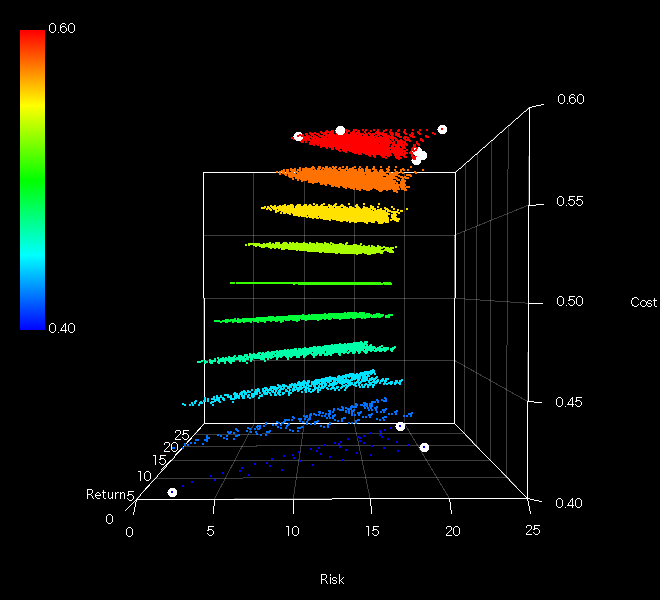660x600 pixels.
Task: Pick the 15 tick on Return axis
Action: [x=160, y=460]
